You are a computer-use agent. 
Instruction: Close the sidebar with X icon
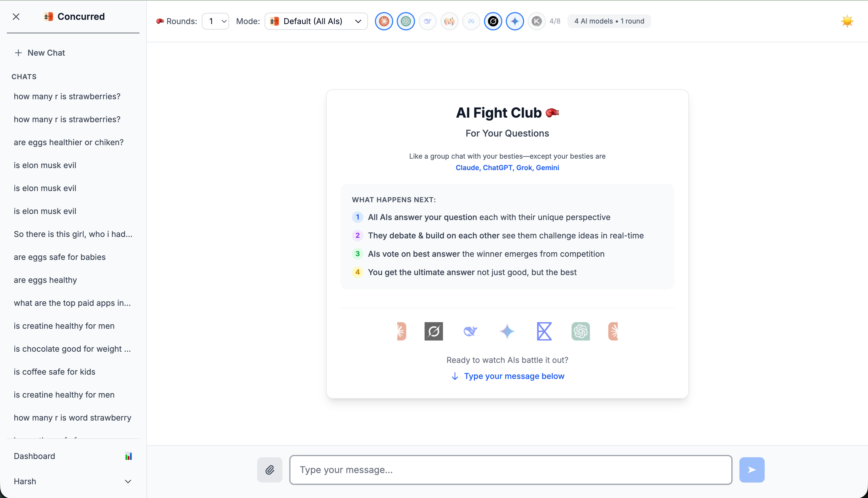(16, 16)
